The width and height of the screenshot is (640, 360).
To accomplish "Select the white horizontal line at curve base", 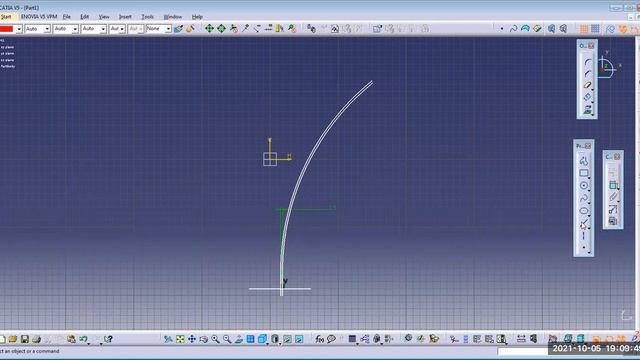I will [280, 289].
